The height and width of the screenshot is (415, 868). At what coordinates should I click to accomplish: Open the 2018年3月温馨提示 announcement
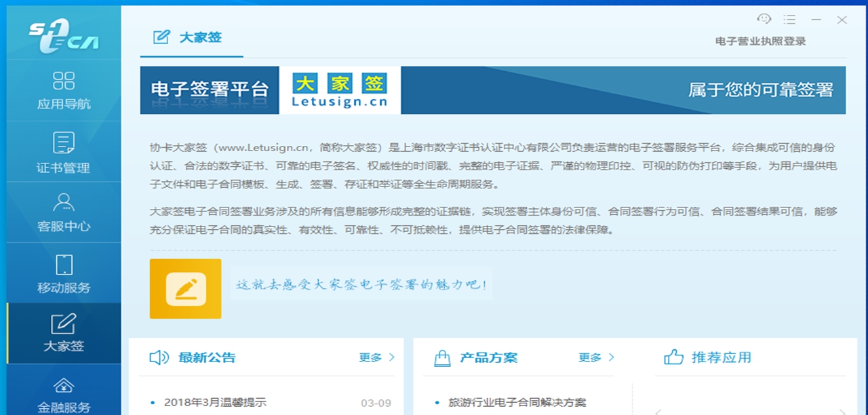pos(215,402)
